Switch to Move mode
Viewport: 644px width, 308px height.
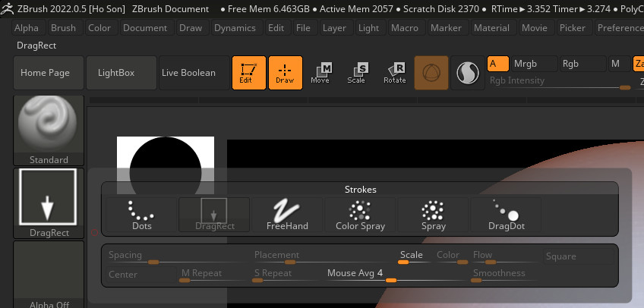[x=320, y=73]
